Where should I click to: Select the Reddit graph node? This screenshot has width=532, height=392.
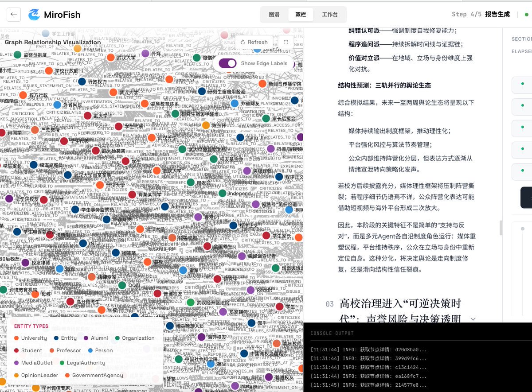tap(250, 290)
